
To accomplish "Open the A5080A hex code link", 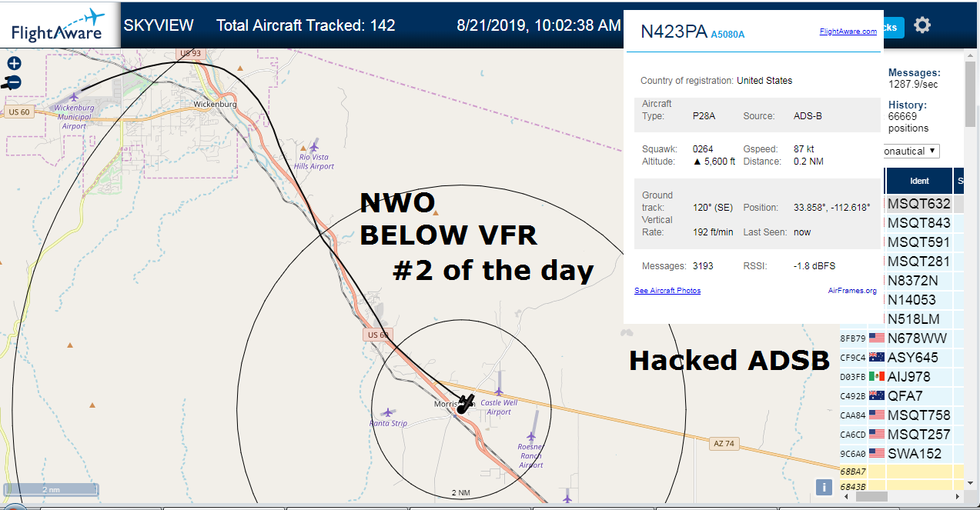I will (727, 35).
